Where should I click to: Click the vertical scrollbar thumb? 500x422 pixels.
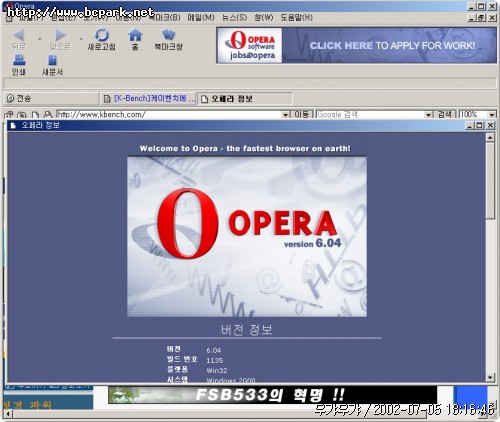point(490,180)
